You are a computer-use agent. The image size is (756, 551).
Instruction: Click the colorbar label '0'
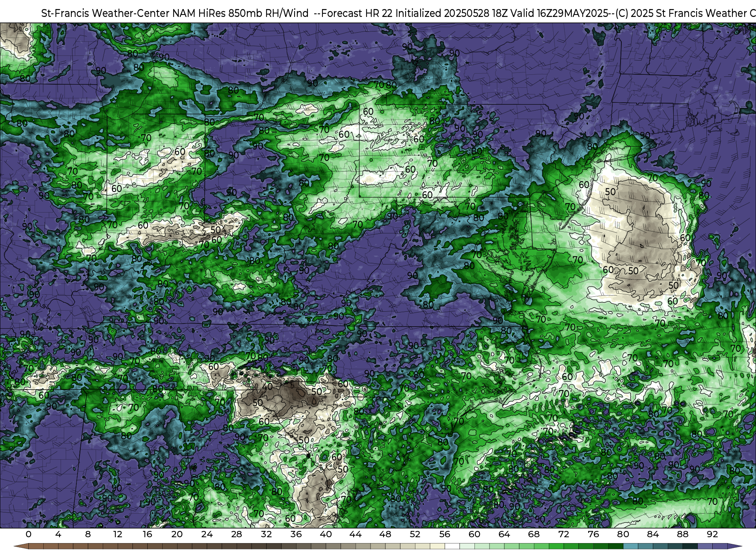click(x=28, y=534)
